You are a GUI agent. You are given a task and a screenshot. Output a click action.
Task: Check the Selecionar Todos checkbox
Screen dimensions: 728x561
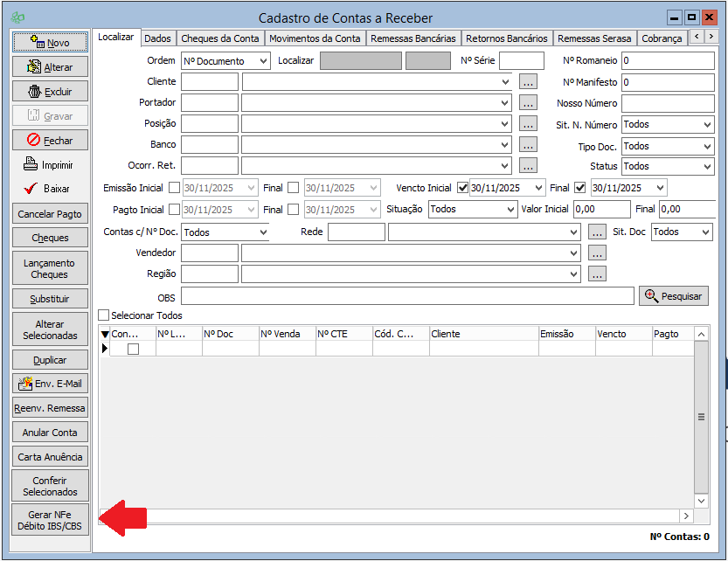[x=104, y=315]
